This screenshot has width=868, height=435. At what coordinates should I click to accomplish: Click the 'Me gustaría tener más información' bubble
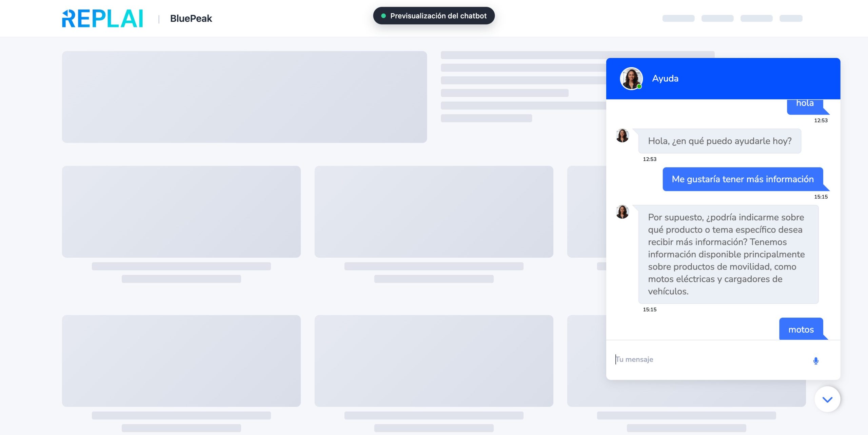(743, 179)
